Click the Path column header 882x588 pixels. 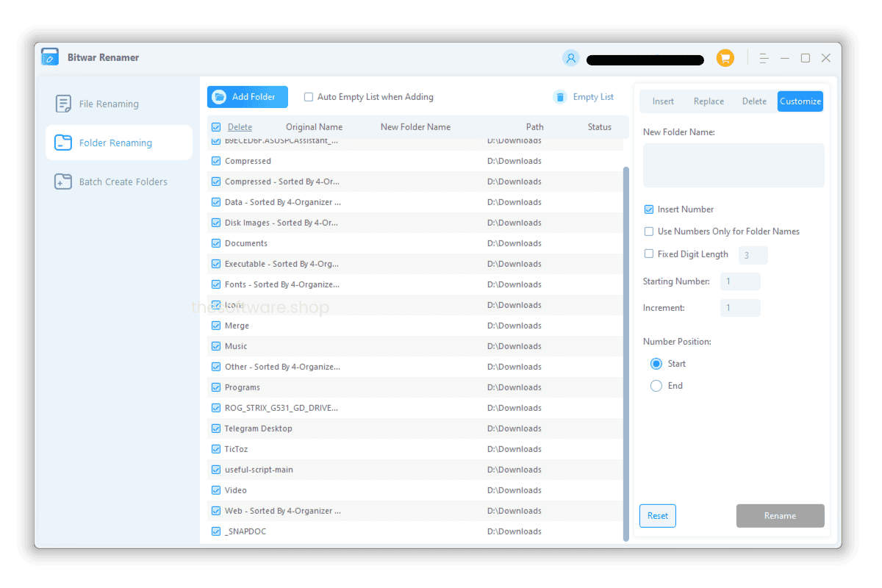534,127
